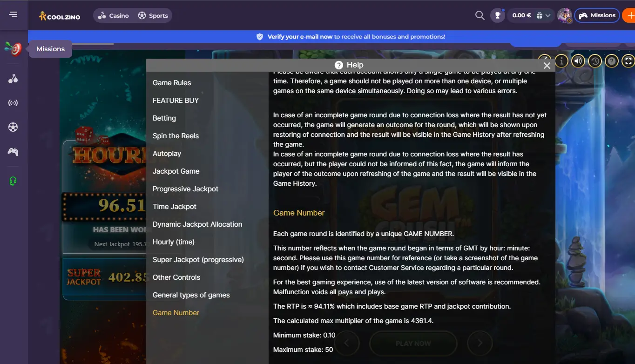Open Other Controls help section
The width and height of the screenshot is (635, 364).
pos(176,277)
